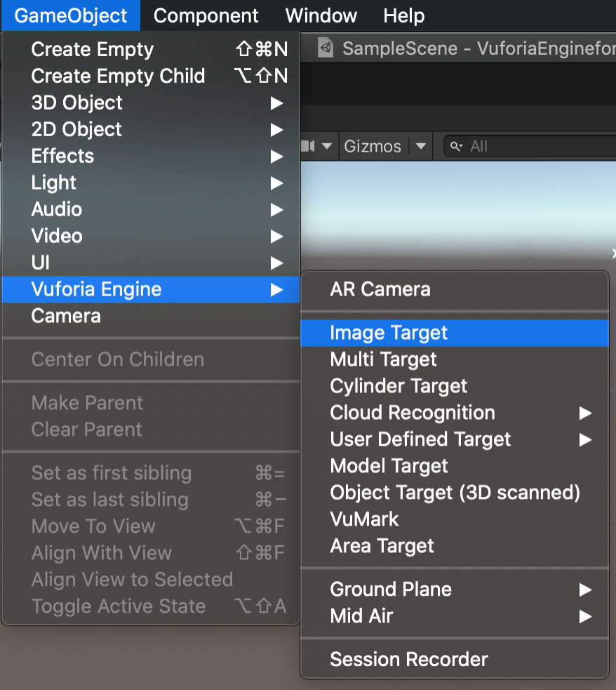The height and width of the screenshot is (690, 616).
Task: Open the Window menu
Action: point(321,15)
